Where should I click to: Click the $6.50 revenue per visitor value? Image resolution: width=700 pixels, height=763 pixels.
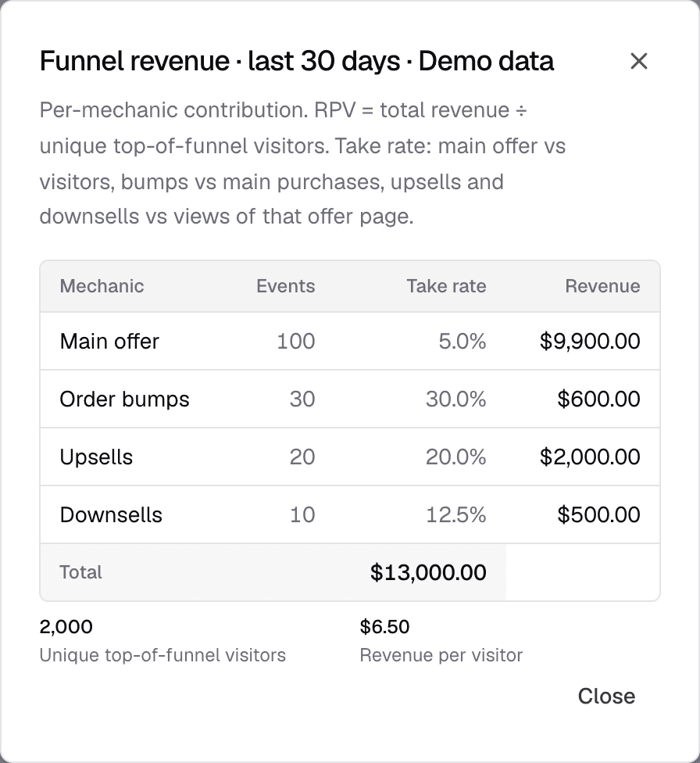[x=384, y=627]
